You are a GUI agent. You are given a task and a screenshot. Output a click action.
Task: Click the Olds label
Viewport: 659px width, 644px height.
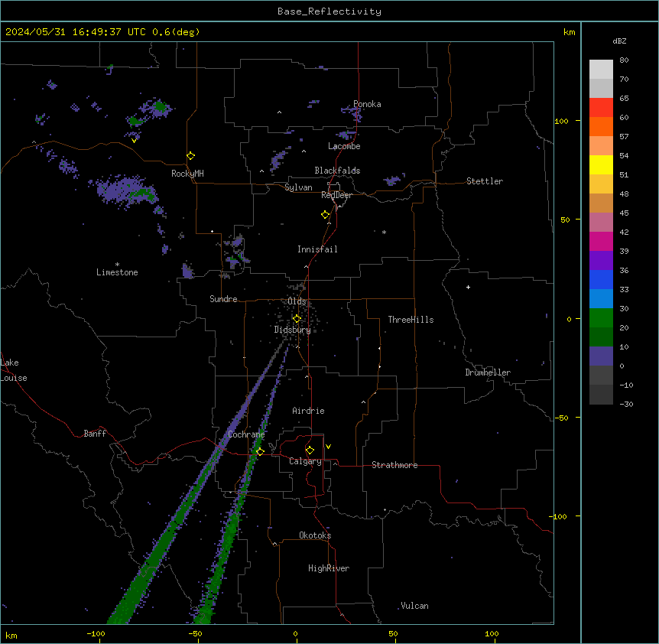click(x=297, y=301)
